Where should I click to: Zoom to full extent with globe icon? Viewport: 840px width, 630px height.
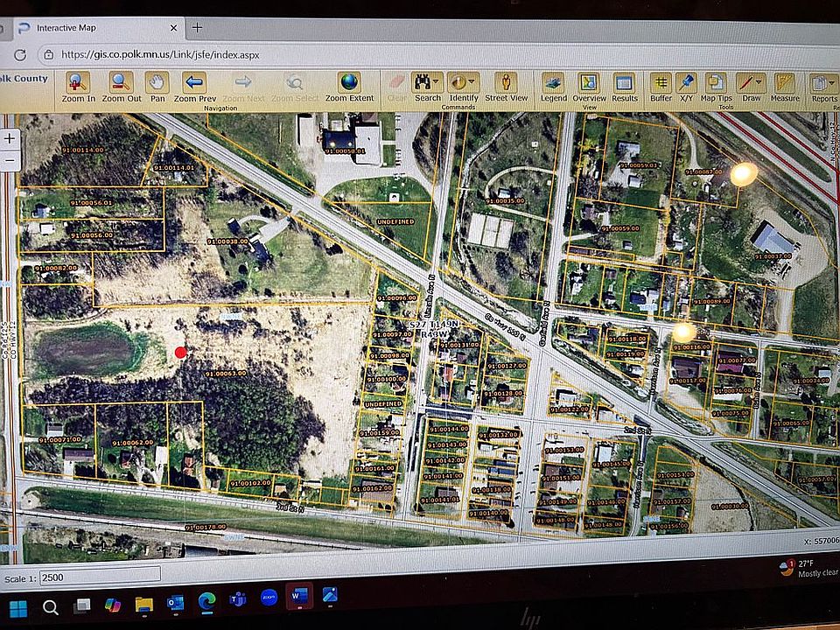click(349, 87)
